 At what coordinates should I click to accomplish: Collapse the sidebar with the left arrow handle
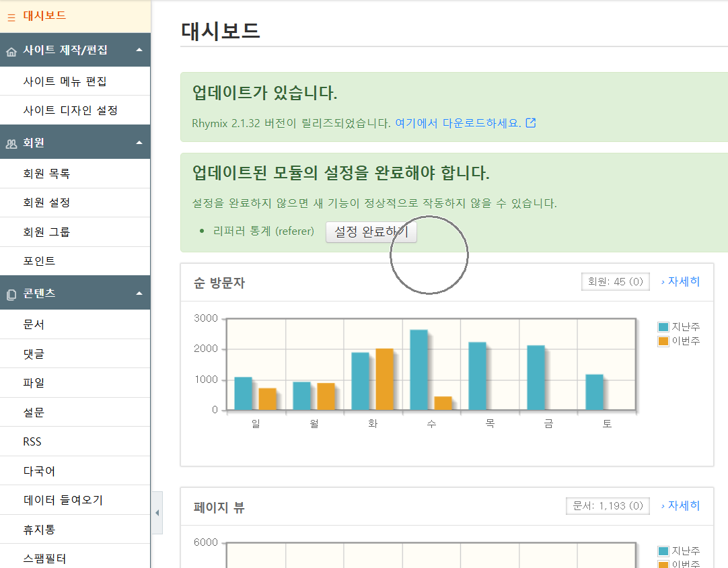(x=157, y=513)
